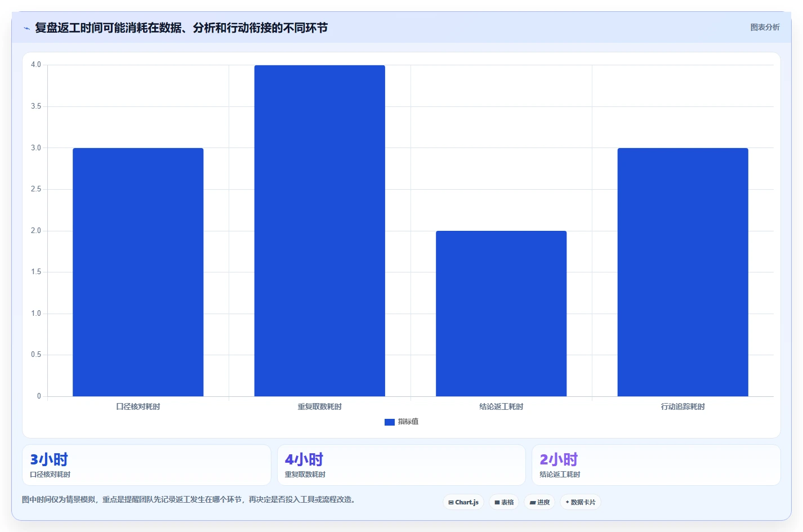This screenshot has height=532, width=803.
Task: Click the 4.0 y-axis tick label
Action: coord(36,65)
